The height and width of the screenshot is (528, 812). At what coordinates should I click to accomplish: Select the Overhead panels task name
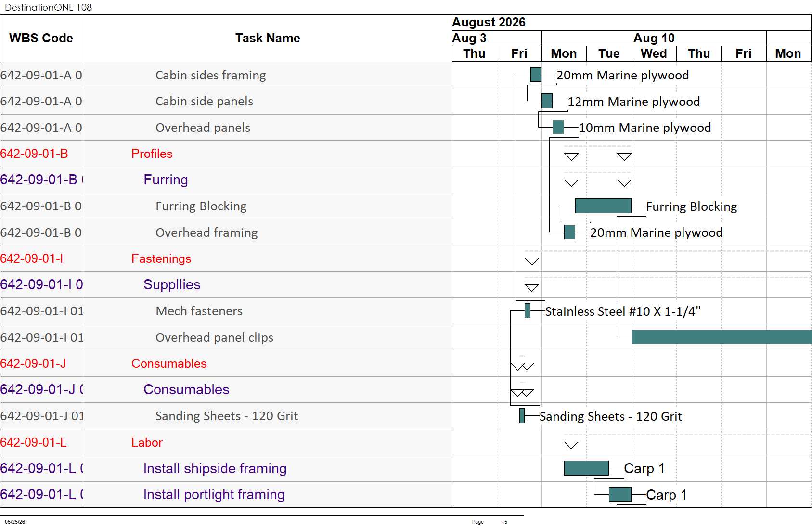203,128
